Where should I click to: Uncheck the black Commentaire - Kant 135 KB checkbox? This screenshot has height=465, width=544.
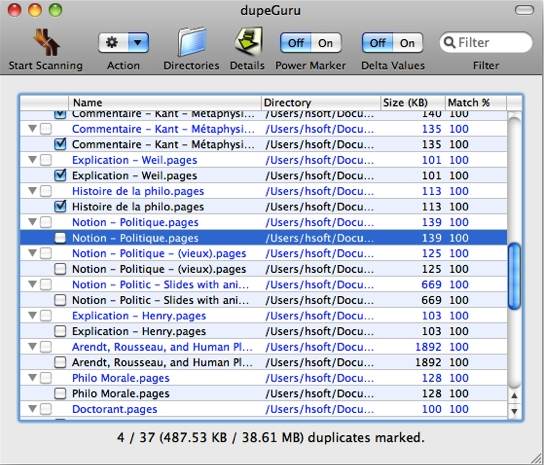[x=60, y=144]
